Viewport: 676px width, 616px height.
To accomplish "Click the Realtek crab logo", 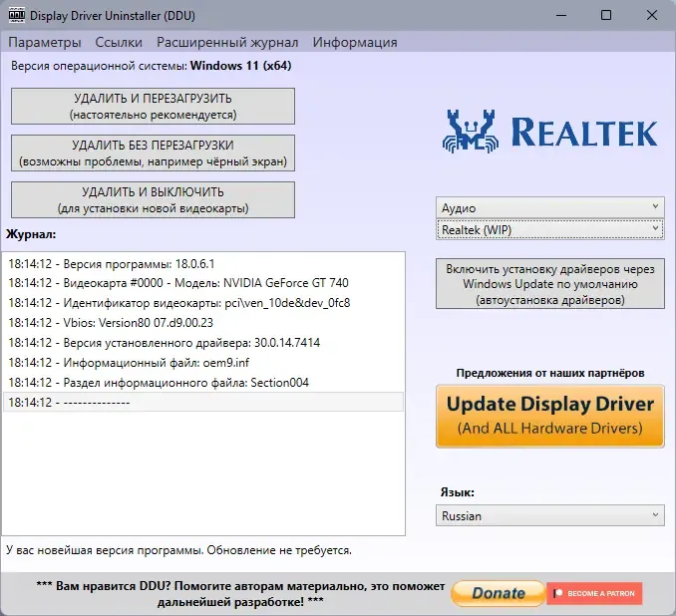I will tap(471, 131).
